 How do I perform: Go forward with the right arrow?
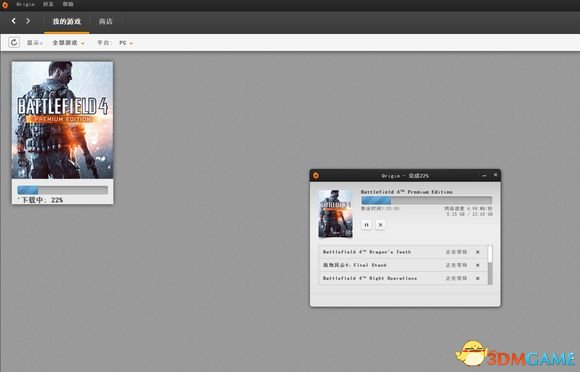[x=28, y=21]
